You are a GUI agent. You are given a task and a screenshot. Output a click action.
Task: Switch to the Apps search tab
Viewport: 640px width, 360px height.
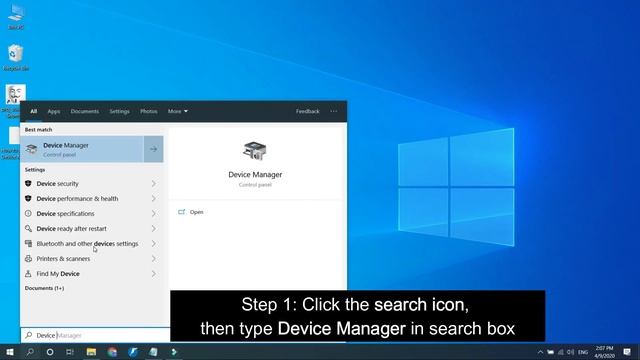coord(54,111)
